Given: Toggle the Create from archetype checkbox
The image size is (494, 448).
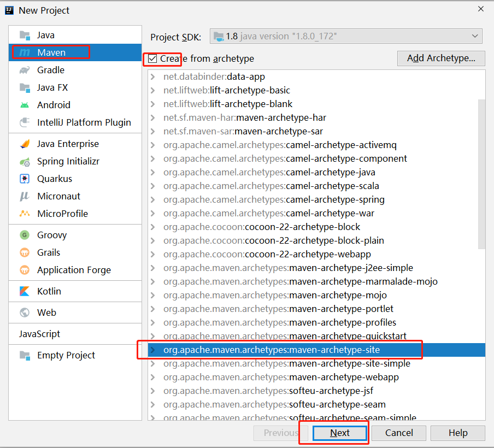Looking at the screenshot, I should pyautogui.click(x=152, y=58).
